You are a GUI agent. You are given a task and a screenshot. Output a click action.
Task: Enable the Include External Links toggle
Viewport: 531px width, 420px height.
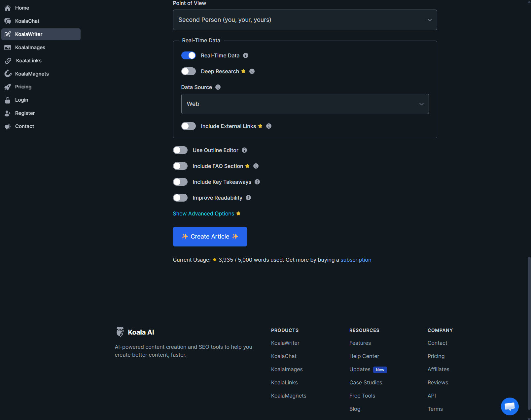click(189, 126)
